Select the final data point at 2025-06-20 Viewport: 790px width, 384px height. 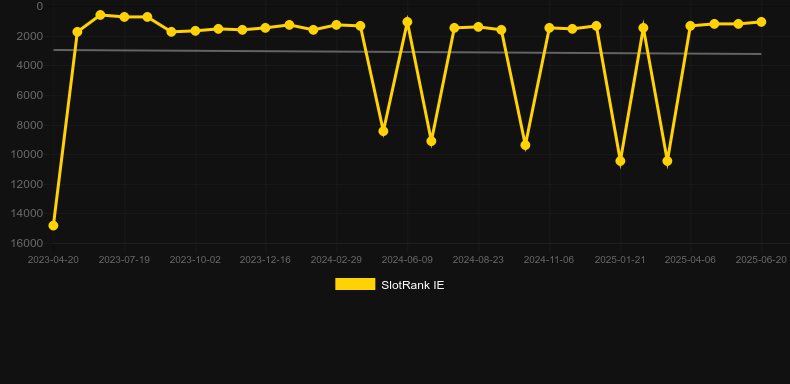point(761,22)
